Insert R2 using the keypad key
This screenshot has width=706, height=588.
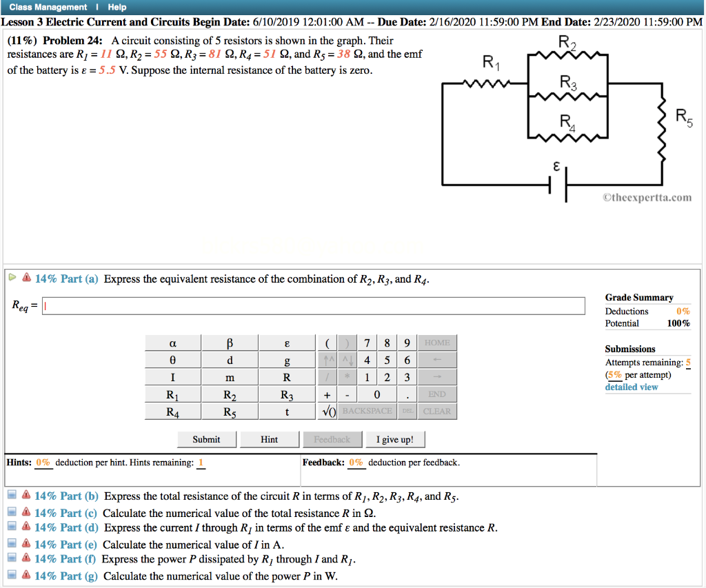coord(230,394)
